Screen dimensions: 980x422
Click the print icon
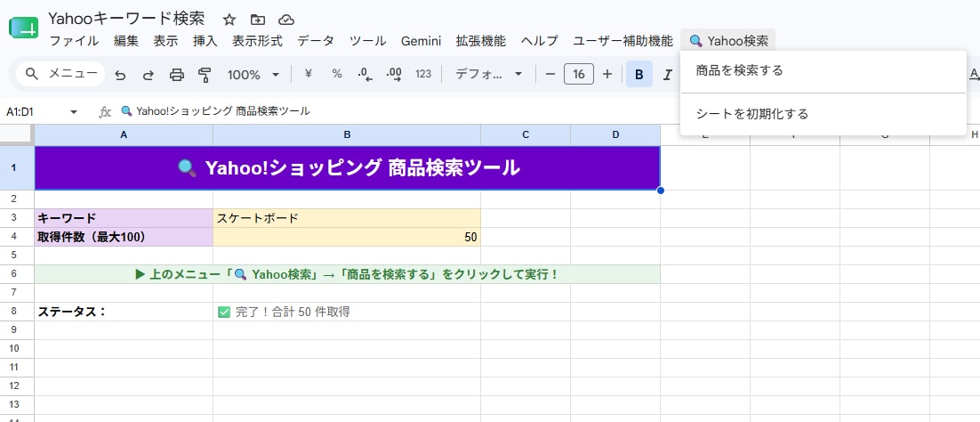(178, 75)
